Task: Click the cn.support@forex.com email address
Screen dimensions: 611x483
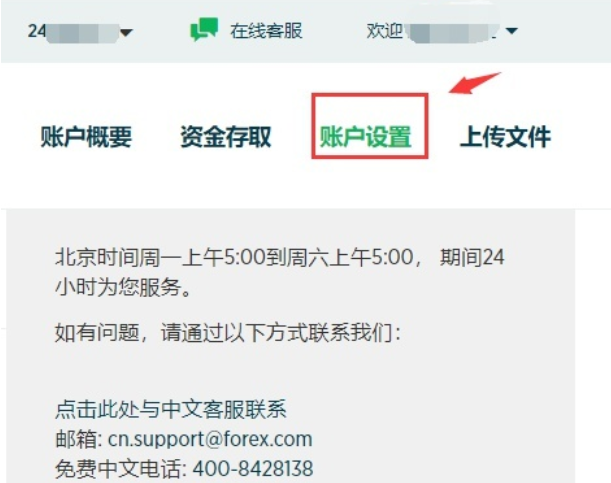Action: pyautogui.click(x=210, y=439)
